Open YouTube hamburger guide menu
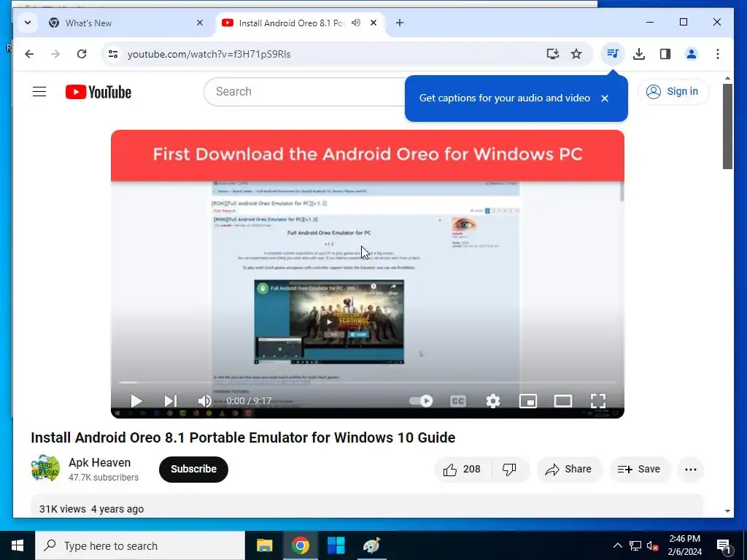Image resolution: width=747 pixels, height=560 pixels. pyautogui.click(x=39, y=91)
